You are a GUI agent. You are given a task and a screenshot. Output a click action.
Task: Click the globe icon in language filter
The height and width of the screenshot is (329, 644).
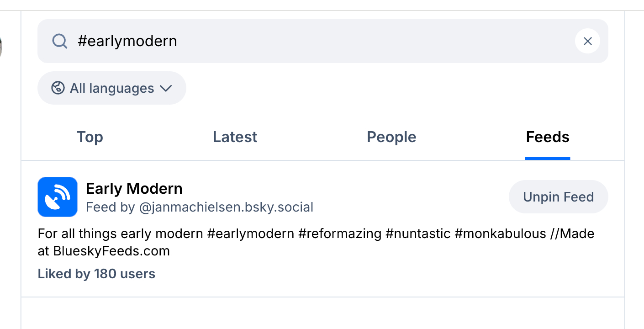(x=58, y=88)
